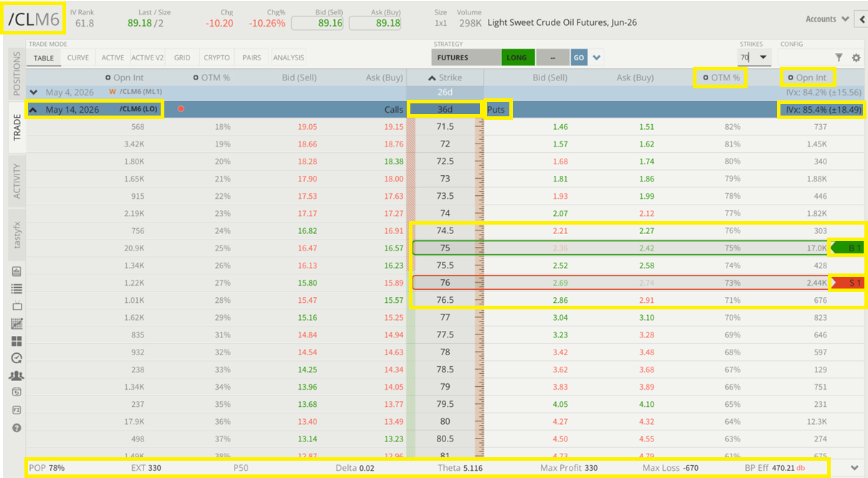
Task: Click top Bid (Sell) 89.16 quote button
Action: (x=318, y=23)
